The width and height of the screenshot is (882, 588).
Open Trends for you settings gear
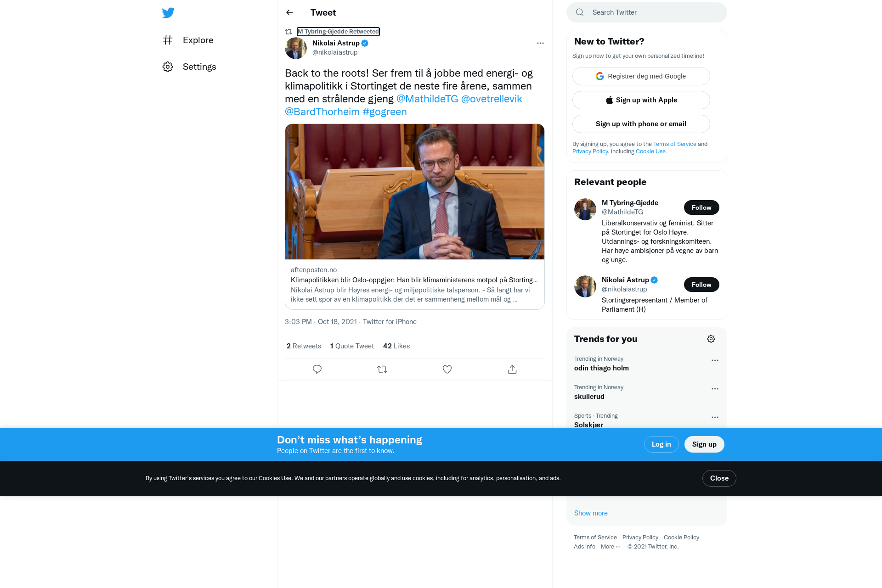click(711, 339)
